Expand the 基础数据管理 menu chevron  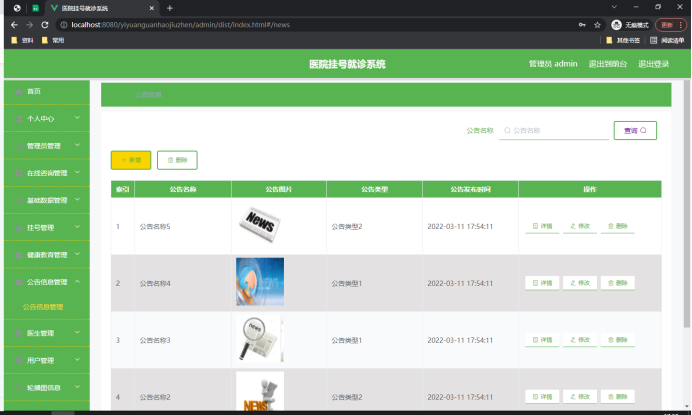[x=77, y=200]
